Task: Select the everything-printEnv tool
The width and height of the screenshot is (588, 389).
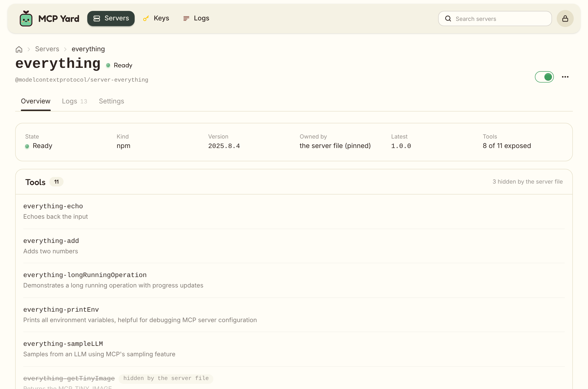Action: [x=294, y=315]
